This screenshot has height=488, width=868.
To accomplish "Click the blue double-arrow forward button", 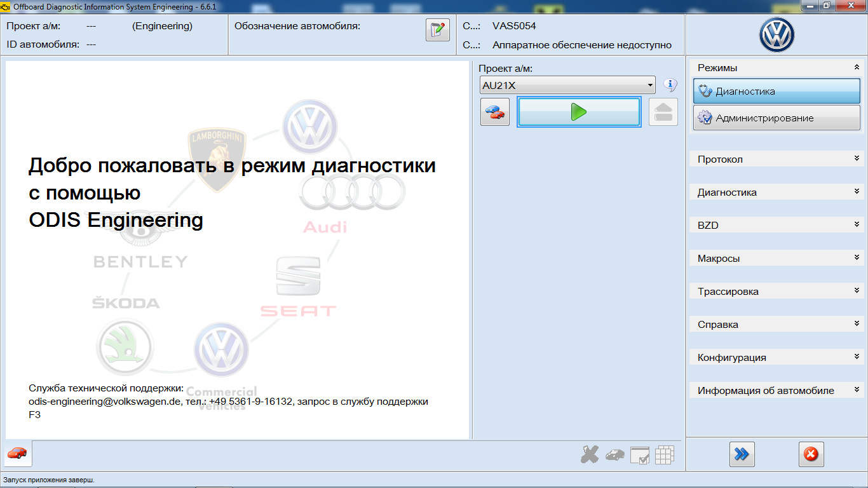I will coord(742,454).
